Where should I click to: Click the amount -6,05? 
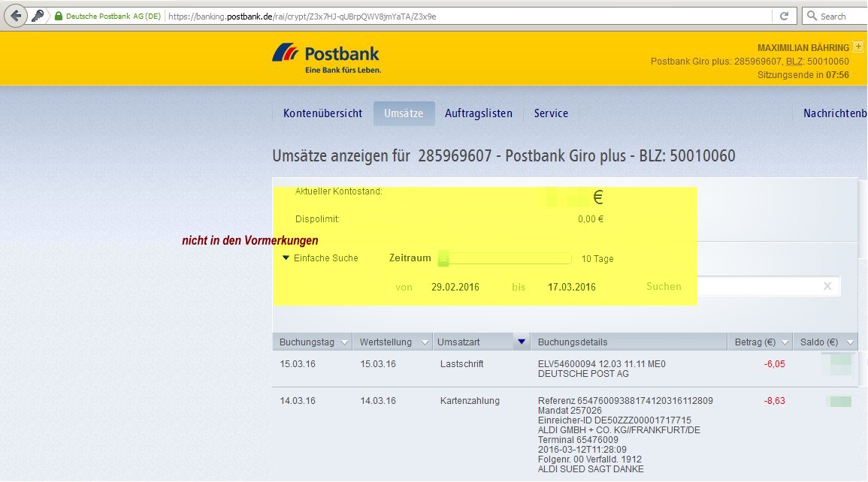pyautogui.click(x=775, y=364)
